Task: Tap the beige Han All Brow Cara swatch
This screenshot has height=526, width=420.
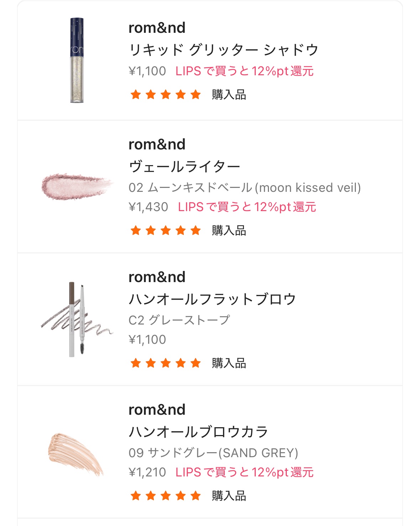Action: (76, 454)
